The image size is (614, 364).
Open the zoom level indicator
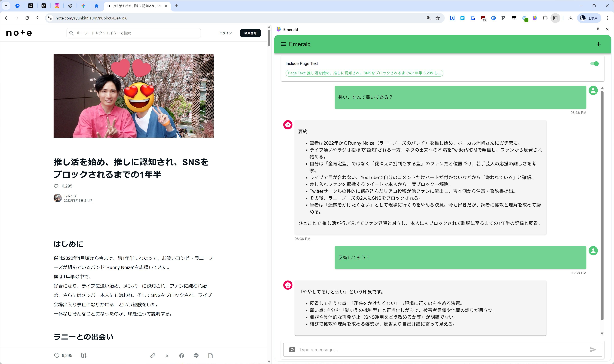428,18
